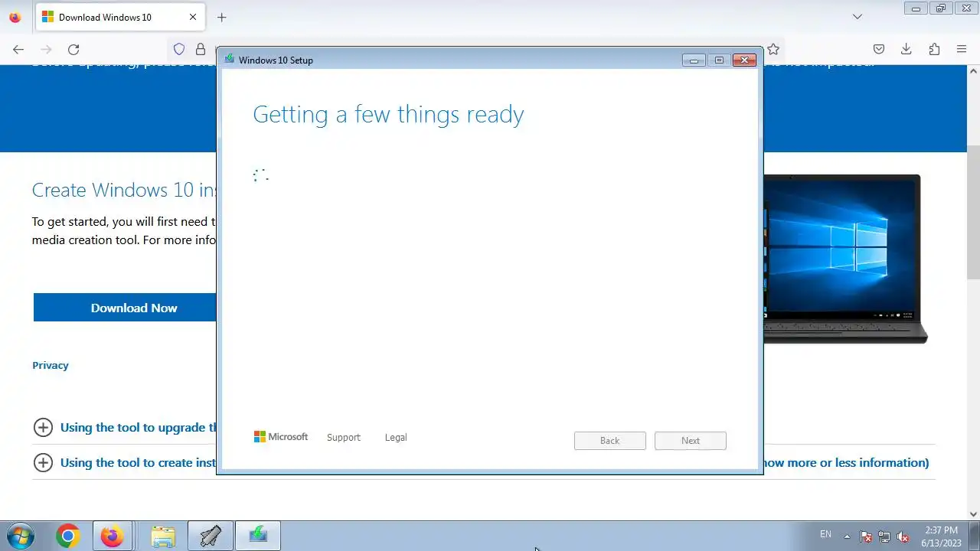Click the show more or less information link
The height and width of the screenshot is (551, 980).
(x=846, y=462)
